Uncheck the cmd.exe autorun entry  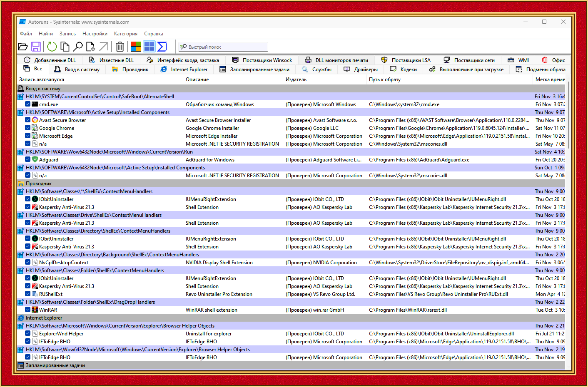[x=27, y=104]
